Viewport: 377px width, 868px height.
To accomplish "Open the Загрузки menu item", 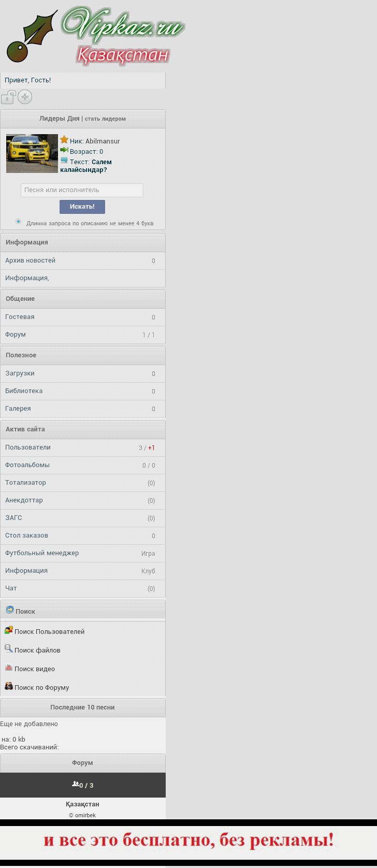I will pyautogui.click(x=20, y=373).
